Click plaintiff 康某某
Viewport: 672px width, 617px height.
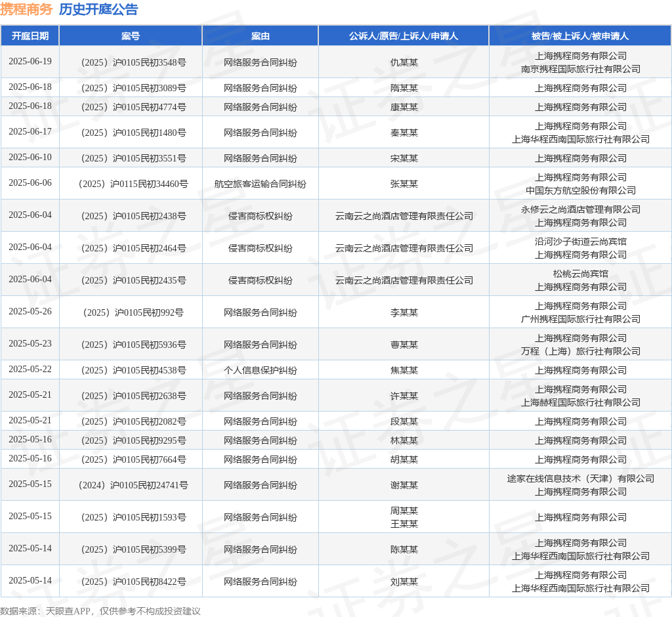click(x=404, y=107)
